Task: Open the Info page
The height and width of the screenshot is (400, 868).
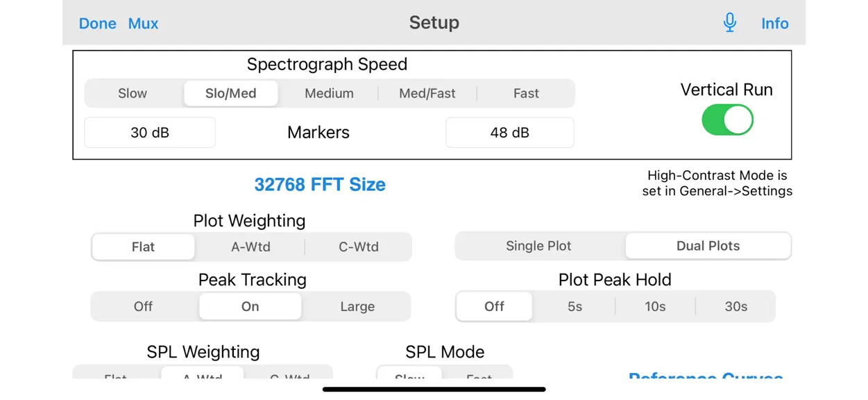Action: point(774,24)
